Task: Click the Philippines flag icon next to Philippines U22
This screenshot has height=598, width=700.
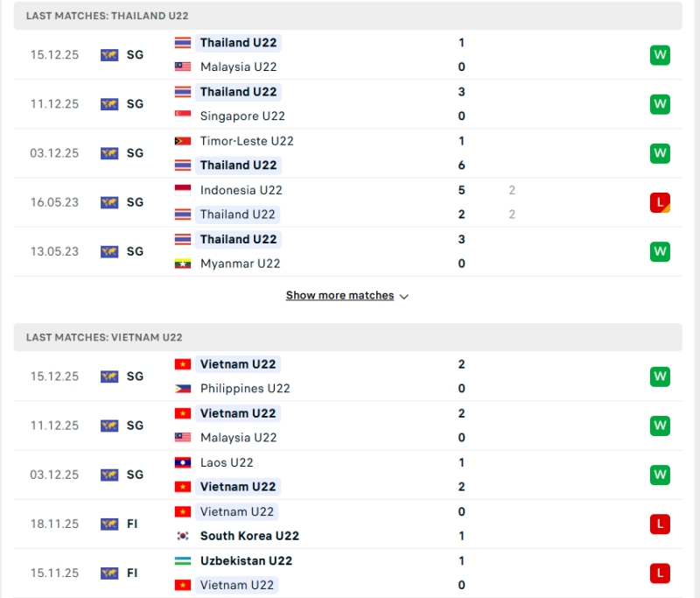Action: (182, 389)
